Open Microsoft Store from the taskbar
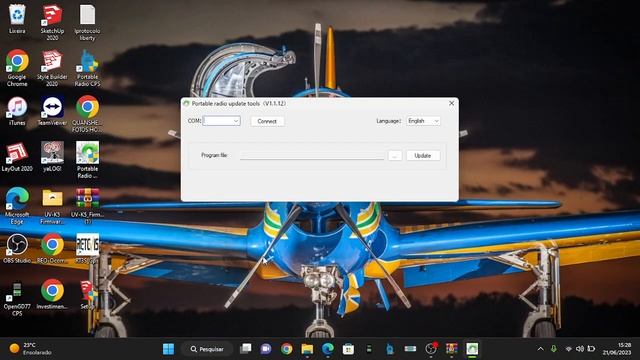The image size is (640, 360). [348, 349]
